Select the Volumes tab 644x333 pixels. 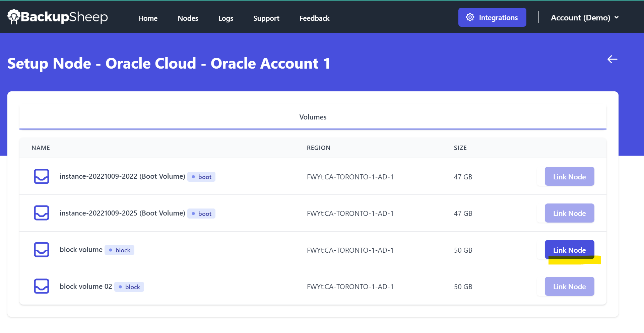click(x=313, y=117)
